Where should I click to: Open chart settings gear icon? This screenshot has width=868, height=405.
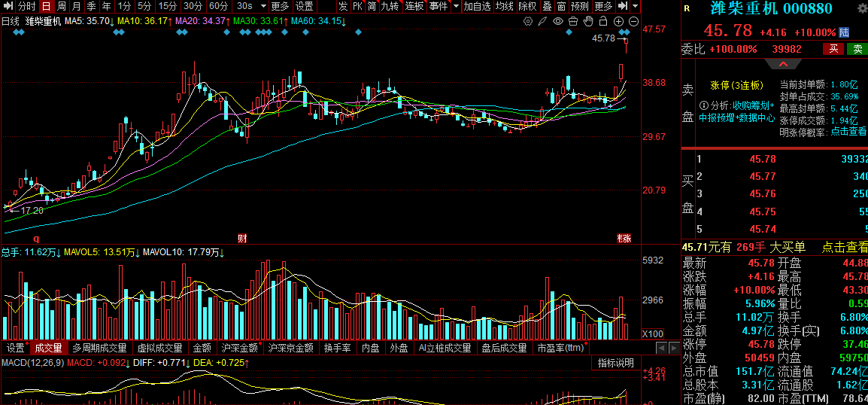[527, 21]
